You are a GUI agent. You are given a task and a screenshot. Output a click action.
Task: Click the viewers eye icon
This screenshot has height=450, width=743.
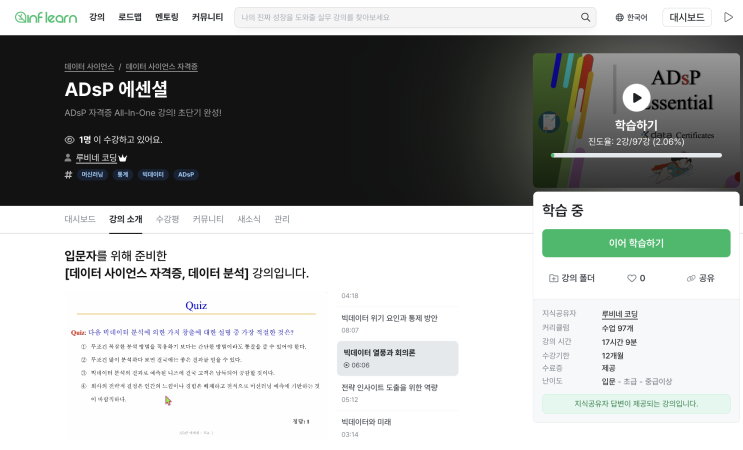(69, 140)
